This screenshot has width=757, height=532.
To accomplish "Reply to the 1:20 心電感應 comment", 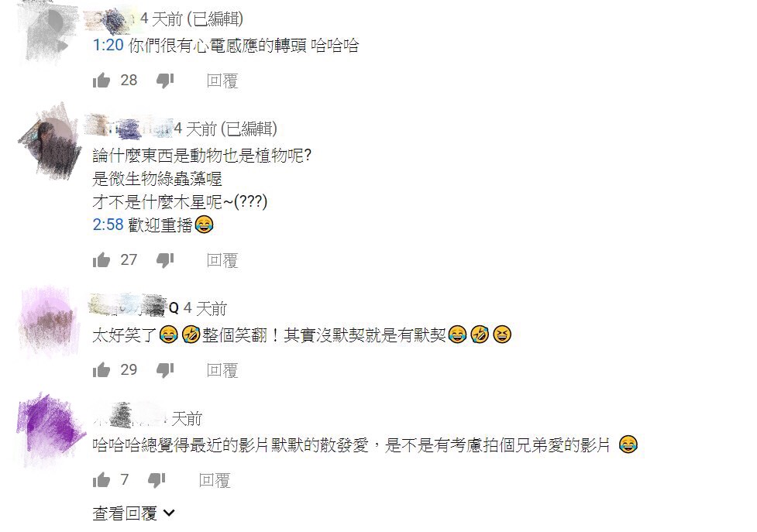I will pos(222,81).
